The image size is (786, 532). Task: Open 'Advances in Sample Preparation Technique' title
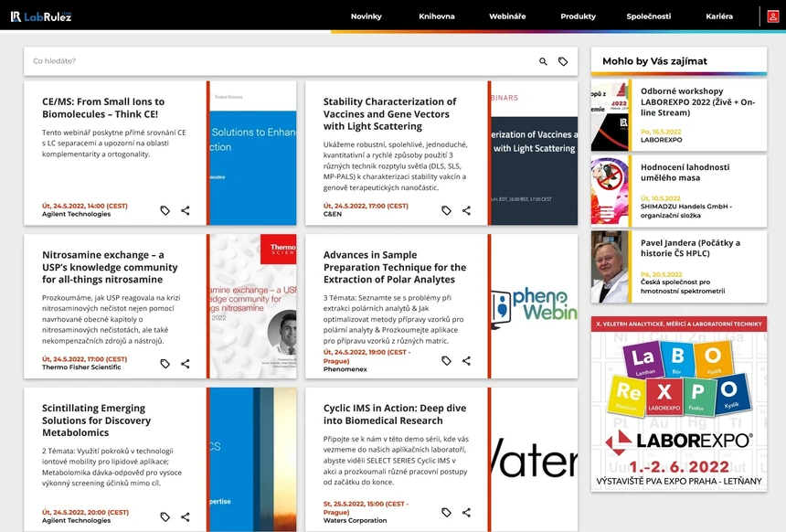point(395,267)
